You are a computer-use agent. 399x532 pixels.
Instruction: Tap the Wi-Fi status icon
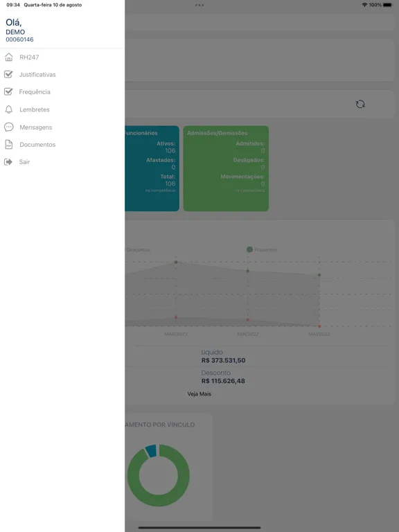click(x=365, y=5)
